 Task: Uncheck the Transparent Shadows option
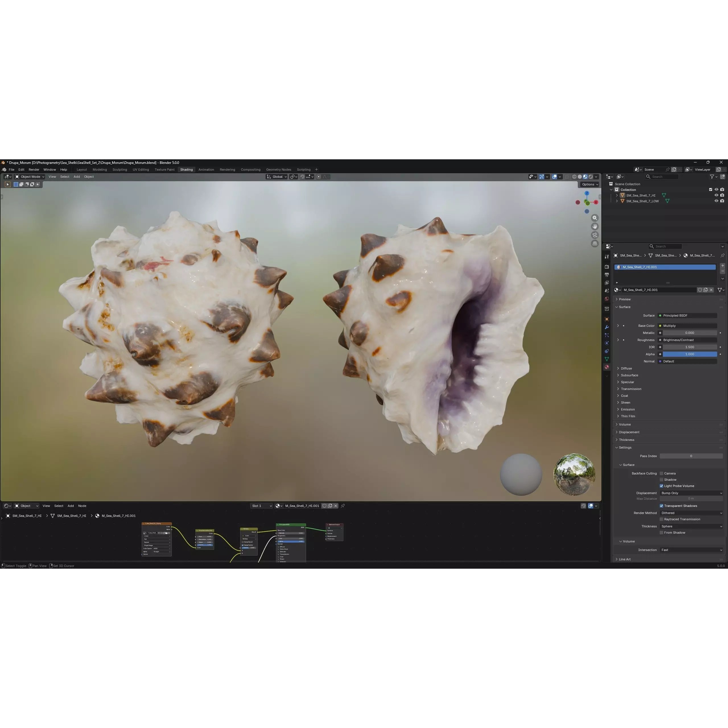[662, 506]
